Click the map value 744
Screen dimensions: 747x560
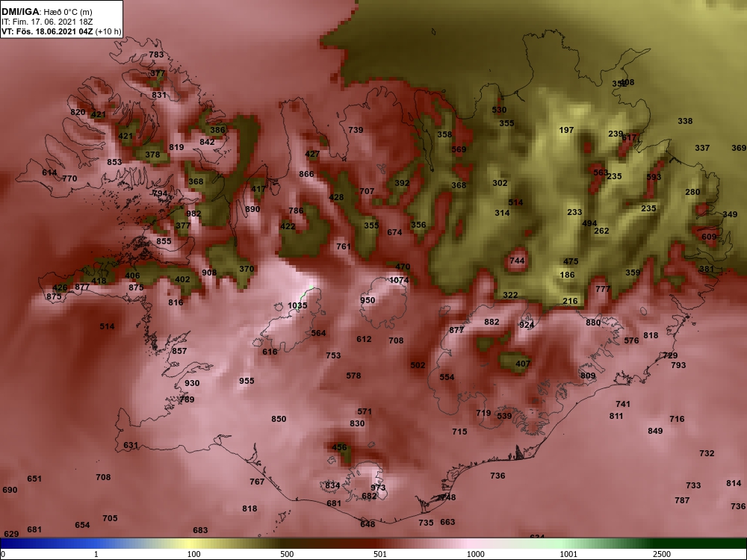click(x=517, y=261)
